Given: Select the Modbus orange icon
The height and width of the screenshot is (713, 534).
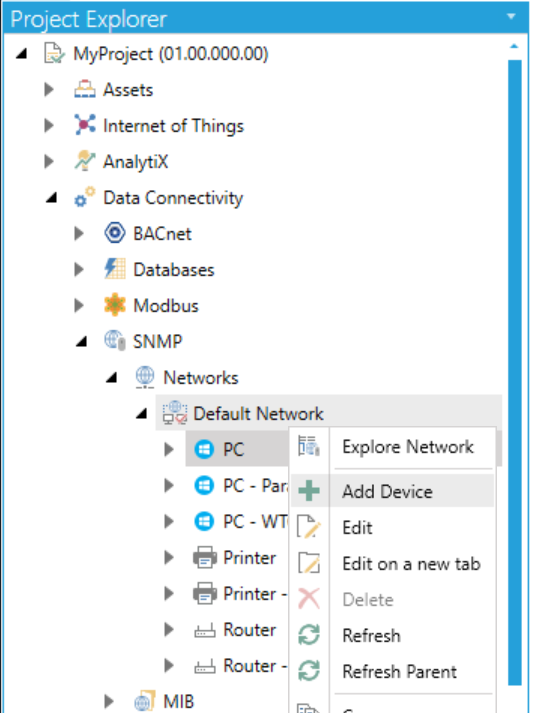Looking at the screenshot, I should pos(115,305).
